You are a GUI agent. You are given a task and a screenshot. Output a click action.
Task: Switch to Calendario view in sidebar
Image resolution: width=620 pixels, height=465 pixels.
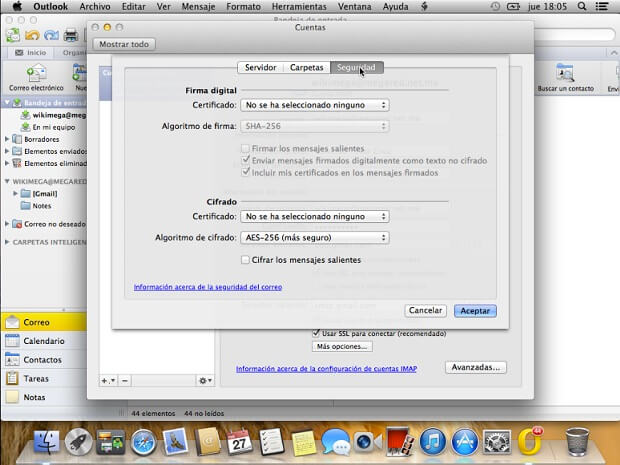click(43, 341)
